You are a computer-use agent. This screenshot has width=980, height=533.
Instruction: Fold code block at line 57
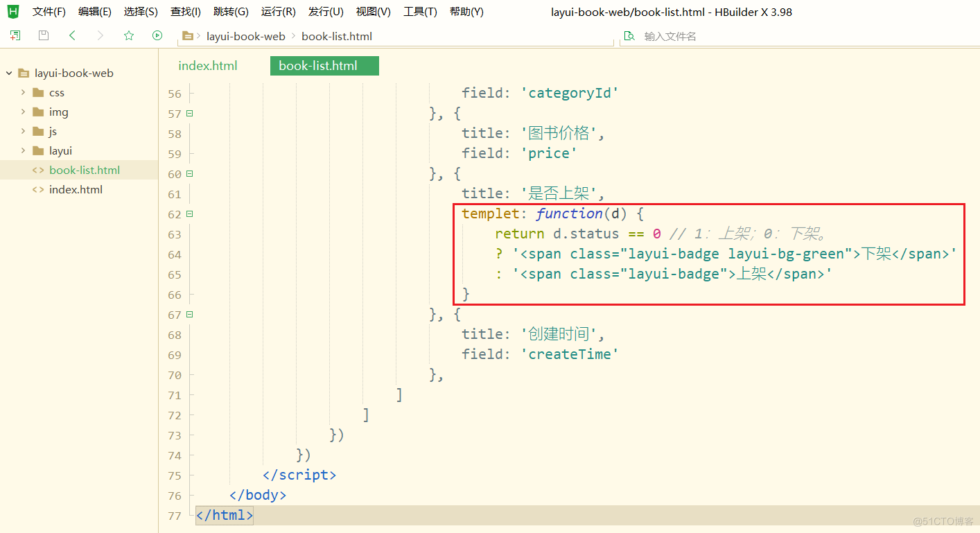coord(189,113)
